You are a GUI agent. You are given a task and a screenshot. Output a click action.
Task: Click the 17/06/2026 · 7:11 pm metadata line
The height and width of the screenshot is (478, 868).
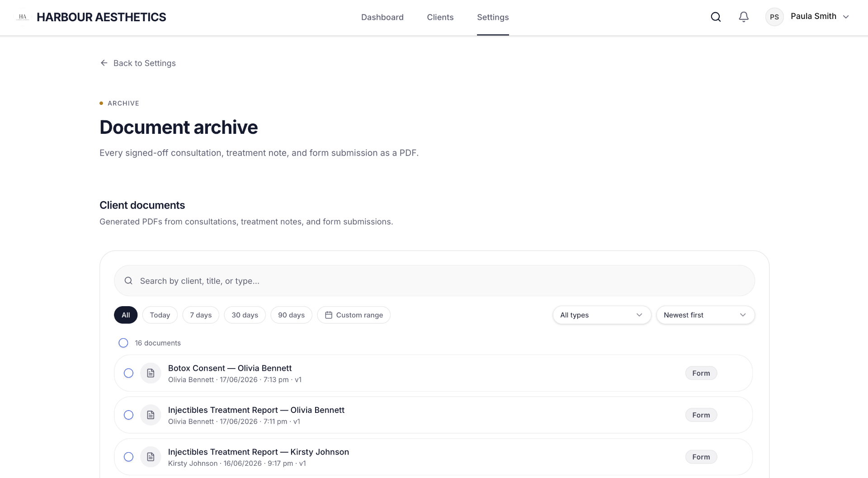[234, 421]
